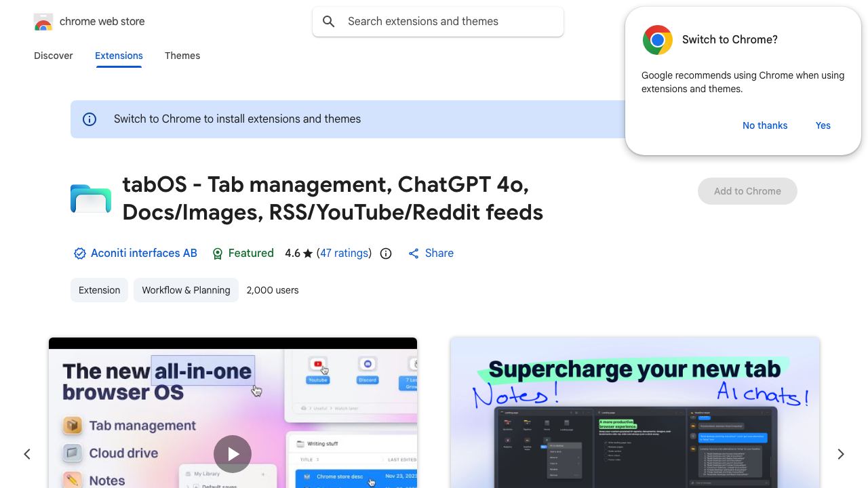Dismiss the popup with No thanks

pyautogui.click(x=765, y=125)
